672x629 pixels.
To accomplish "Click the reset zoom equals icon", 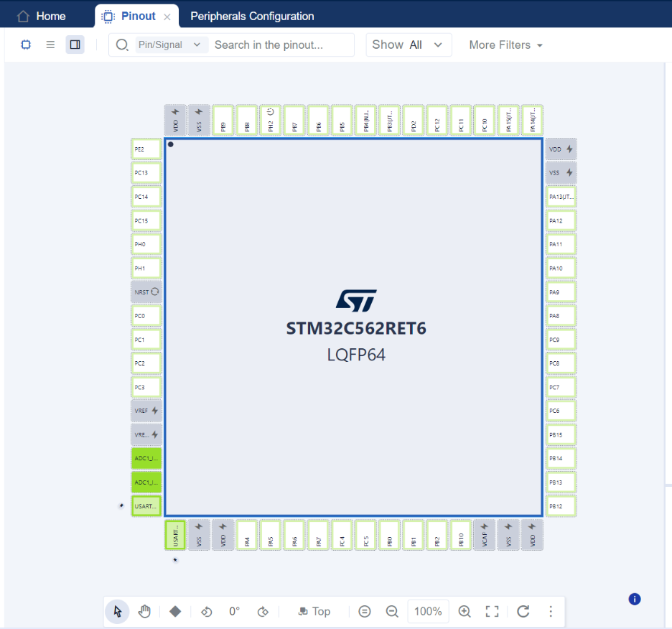I will point(365,612).
